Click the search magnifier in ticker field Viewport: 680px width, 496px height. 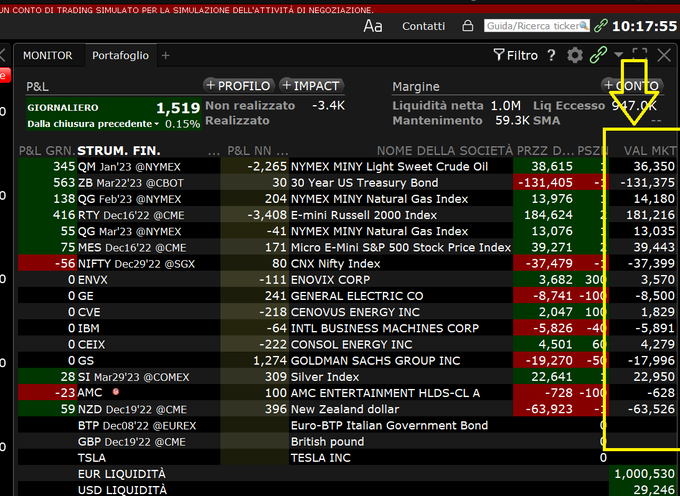584,26
